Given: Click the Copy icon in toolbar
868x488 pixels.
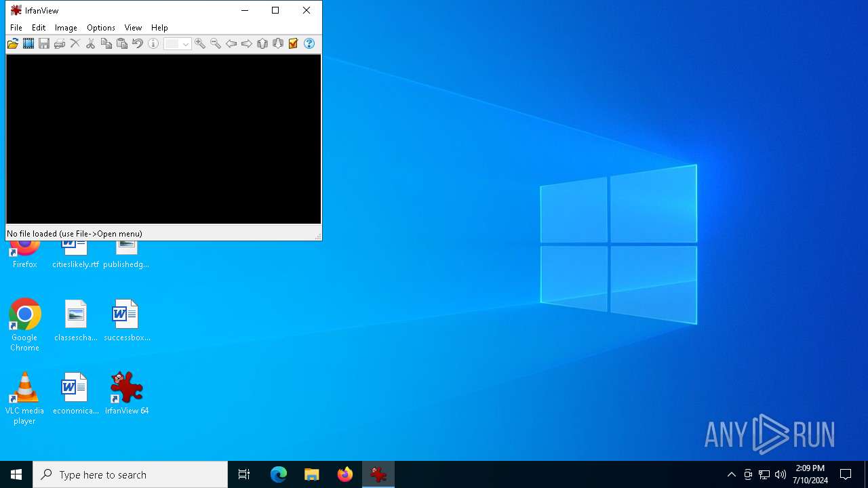Looking at the screenshot, I should pyautogui.click(x=106, y=43).
